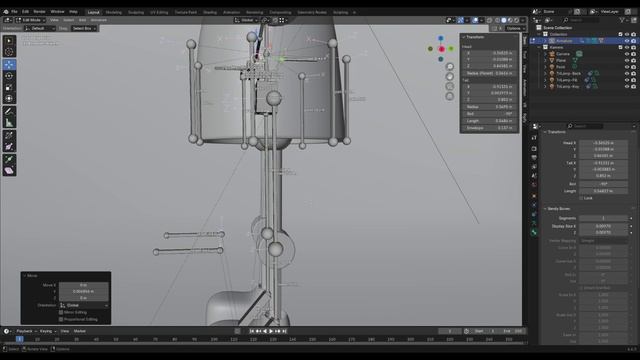The height and width of the screenshot is (360, 640).
Task: Open the Edit Mode dropdown
Action: pyautogui.click(x=30, y=20)
